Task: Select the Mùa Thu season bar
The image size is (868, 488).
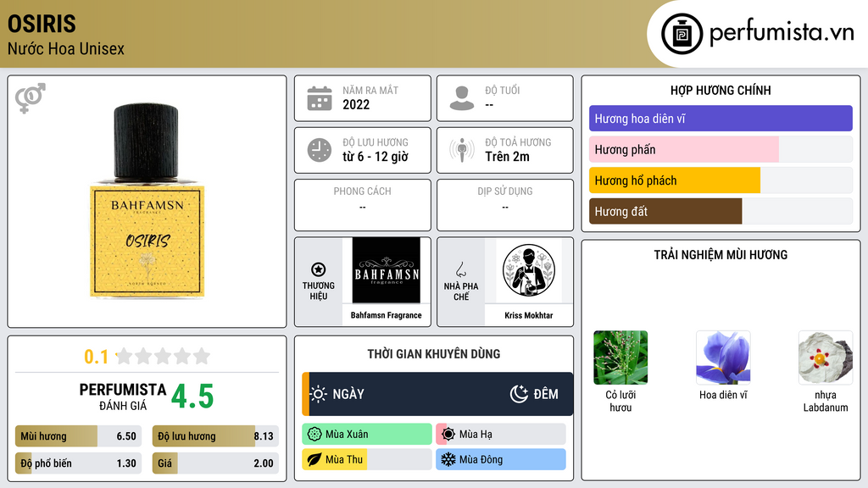Action: 367,460
